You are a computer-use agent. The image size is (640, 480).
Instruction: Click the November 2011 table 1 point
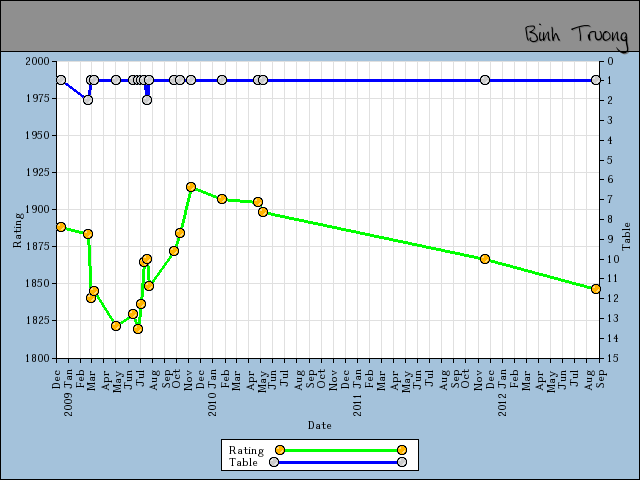[484, 80]
